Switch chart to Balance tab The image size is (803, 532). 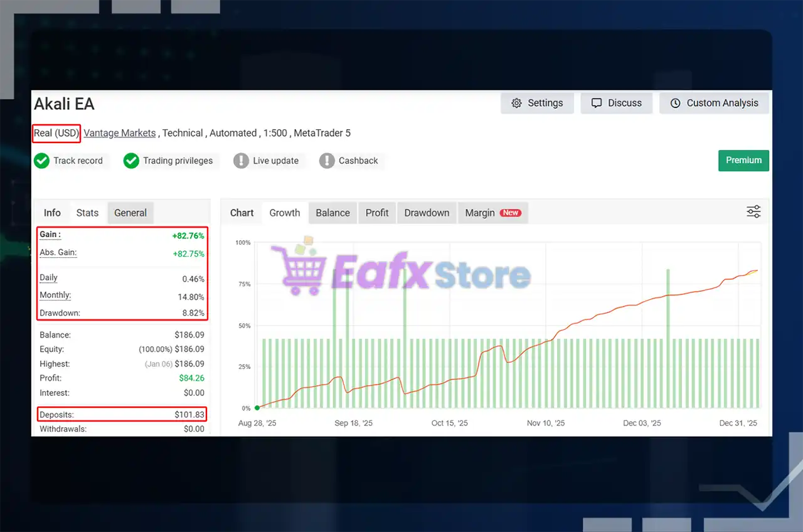tap(332, 213)
